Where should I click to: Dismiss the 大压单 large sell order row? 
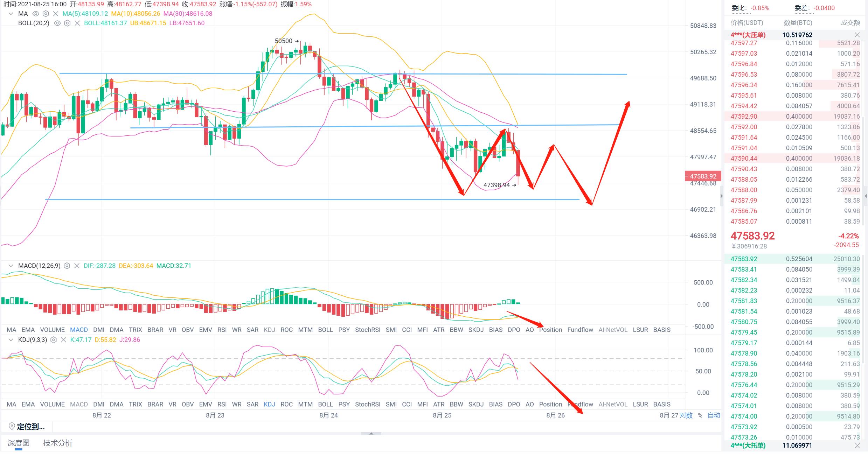857,35
